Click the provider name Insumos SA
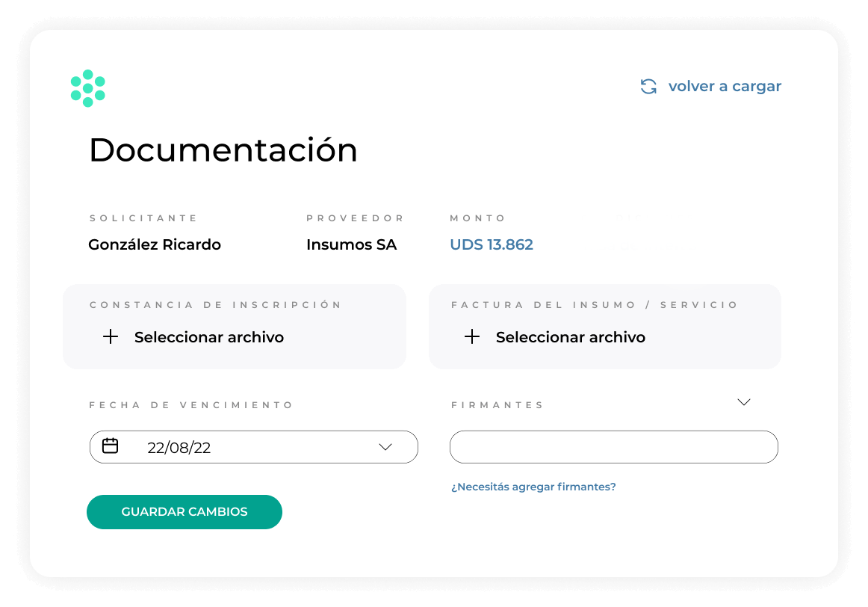Viewport: 868px width, 607px height. 351,244
